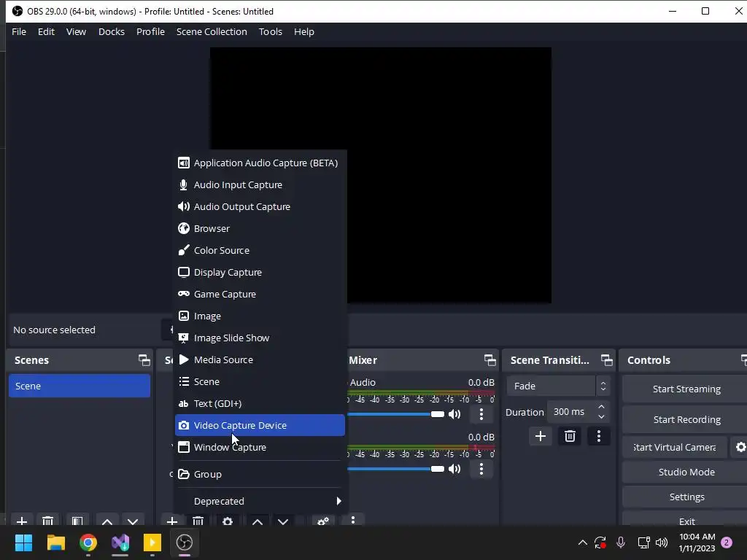Click the system tray speaker volume icon
747x560 pixels.
662,542
